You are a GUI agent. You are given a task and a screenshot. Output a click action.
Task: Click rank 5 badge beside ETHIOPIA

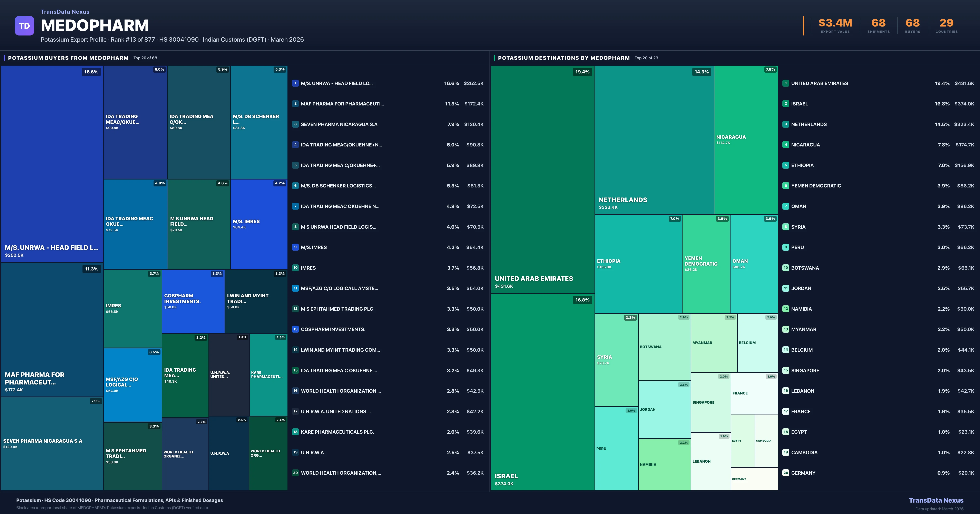click(x=786, y=165)
